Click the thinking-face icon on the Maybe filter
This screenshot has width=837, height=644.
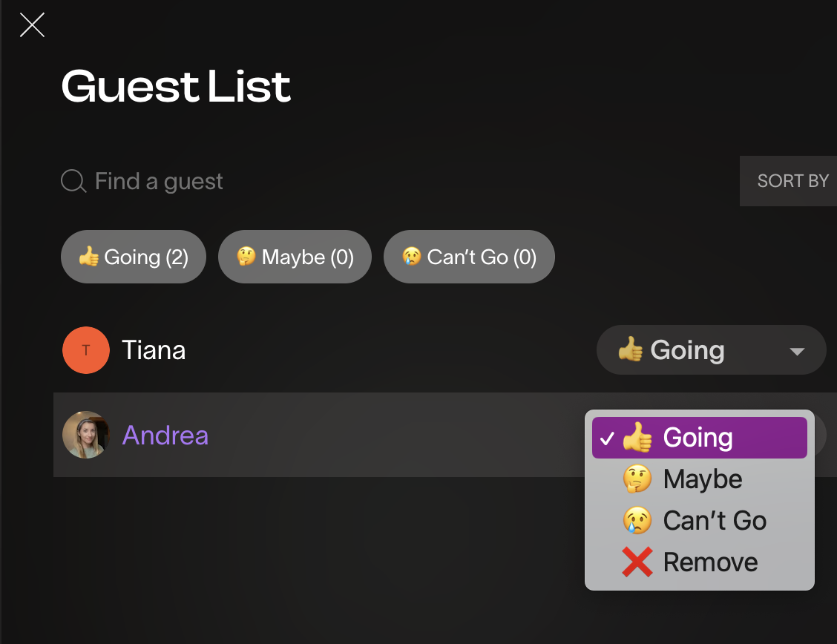pos(246,257)
